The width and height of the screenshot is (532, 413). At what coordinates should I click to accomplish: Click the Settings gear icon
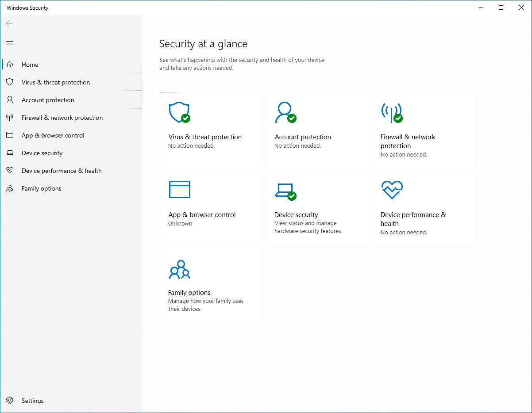(x=10, y=401)
